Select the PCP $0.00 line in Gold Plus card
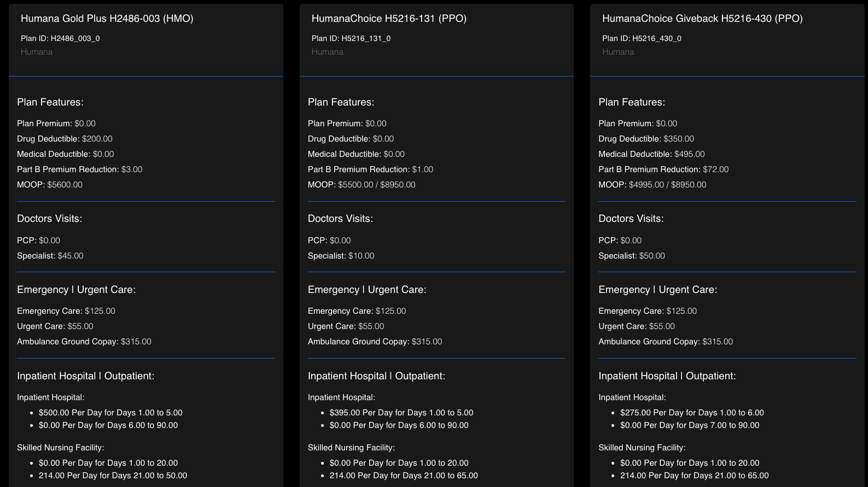This screenshot has height=487, width=868. (x=38, y=240)
